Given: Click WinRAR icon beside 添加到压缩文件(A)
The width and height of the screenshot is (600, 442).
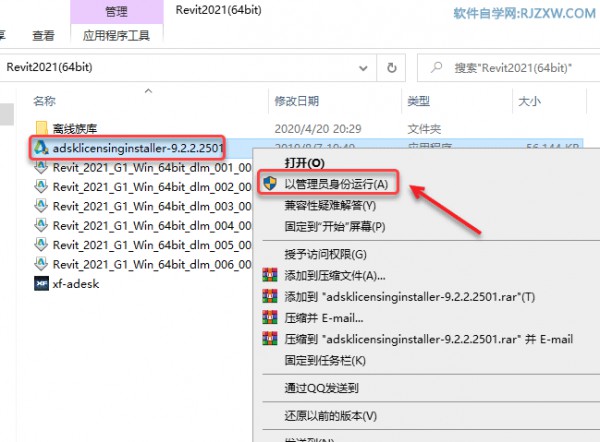Looking at the screenshot, I should (270, 275).
